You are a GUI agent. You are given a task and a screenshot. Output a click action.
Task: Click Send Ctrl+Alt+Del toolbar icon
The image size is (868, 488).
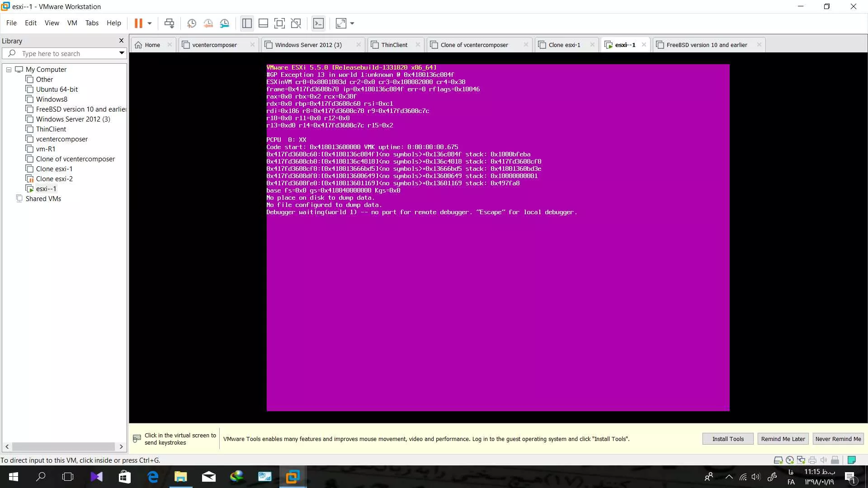click(x=169, y=23)
